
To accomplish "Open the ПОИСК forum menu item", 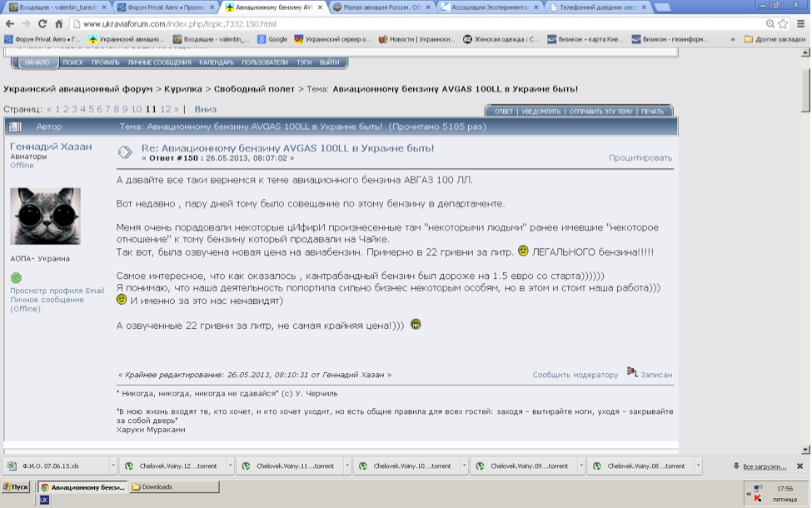I will (x=72, y=62).
